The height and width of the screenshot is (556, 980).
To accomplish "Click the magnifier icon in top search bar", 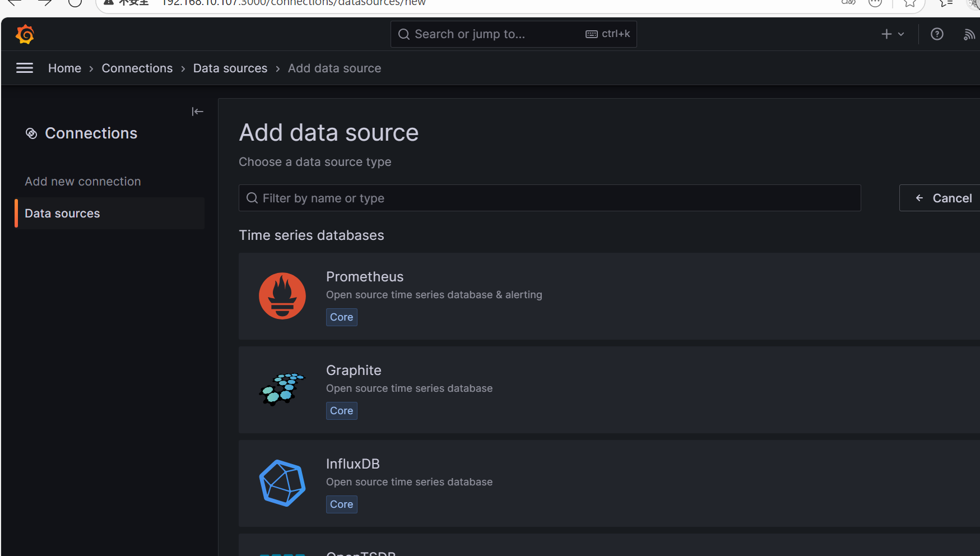I will [404, 34].
